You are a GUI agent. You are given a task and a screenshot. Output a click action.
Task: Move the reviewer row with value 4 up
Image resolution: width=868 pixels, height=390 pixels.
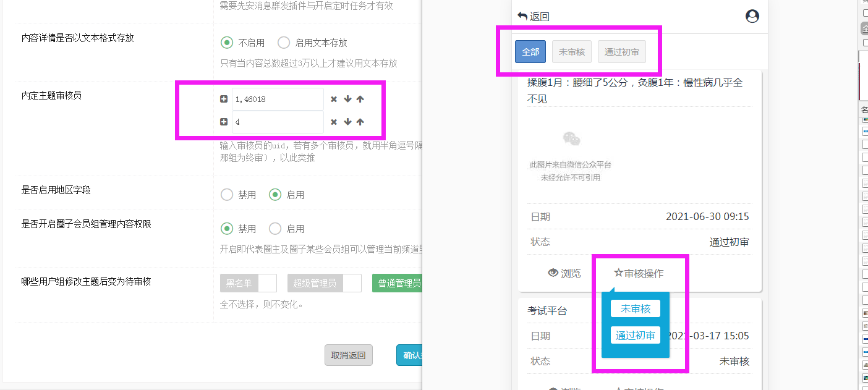(360, 122)
